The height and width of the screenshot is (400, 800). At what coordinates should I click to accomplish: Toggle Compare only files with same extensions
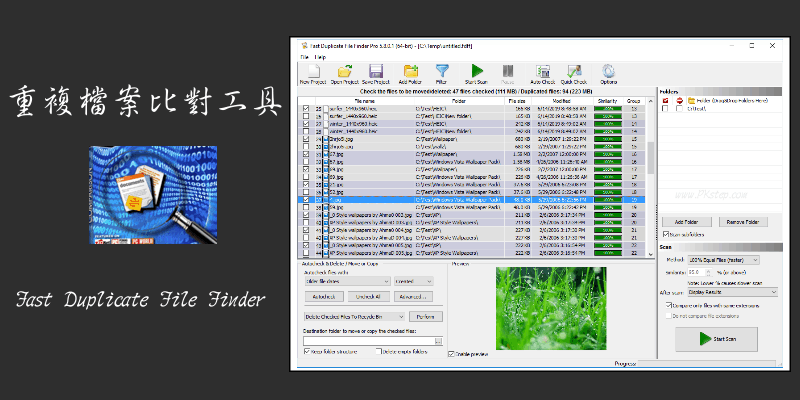668,305
